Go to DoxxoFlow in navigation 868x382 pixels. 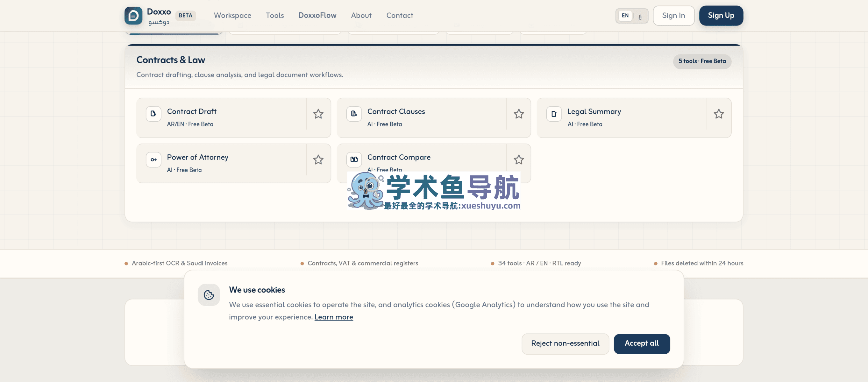pyautogui.click(x=317, y=16)
